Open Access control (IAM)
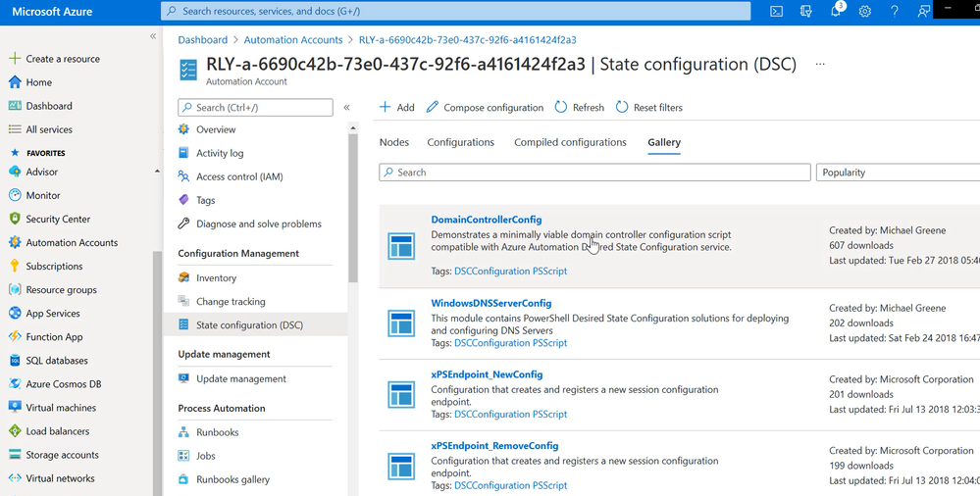Screen dimensions: 980x496 tap(231, 176)
